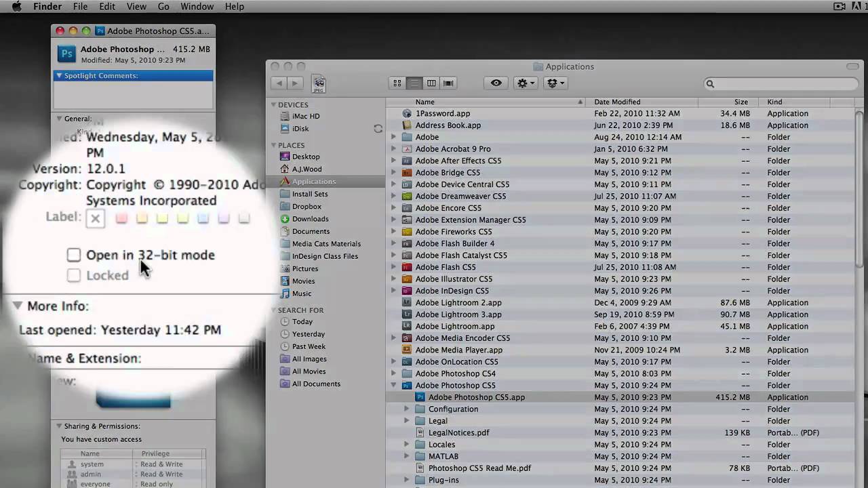Open the View menu
868x488 pixels.
[136, 7]
